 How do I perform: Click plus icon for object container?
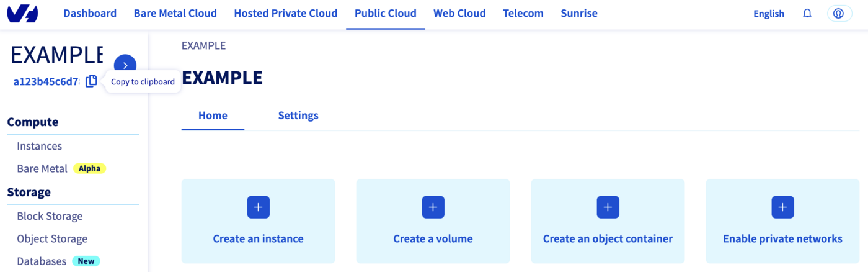[608, 207]
